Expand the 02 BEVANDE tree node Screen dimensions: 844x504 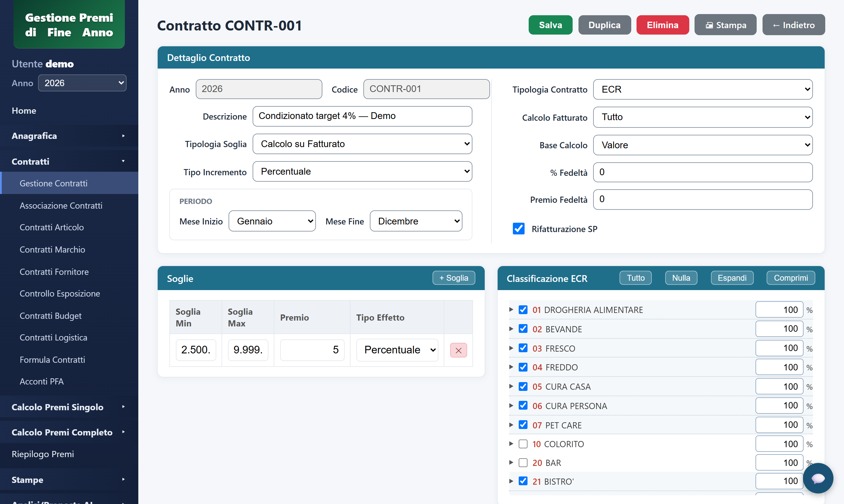click(x=511, y=329)
